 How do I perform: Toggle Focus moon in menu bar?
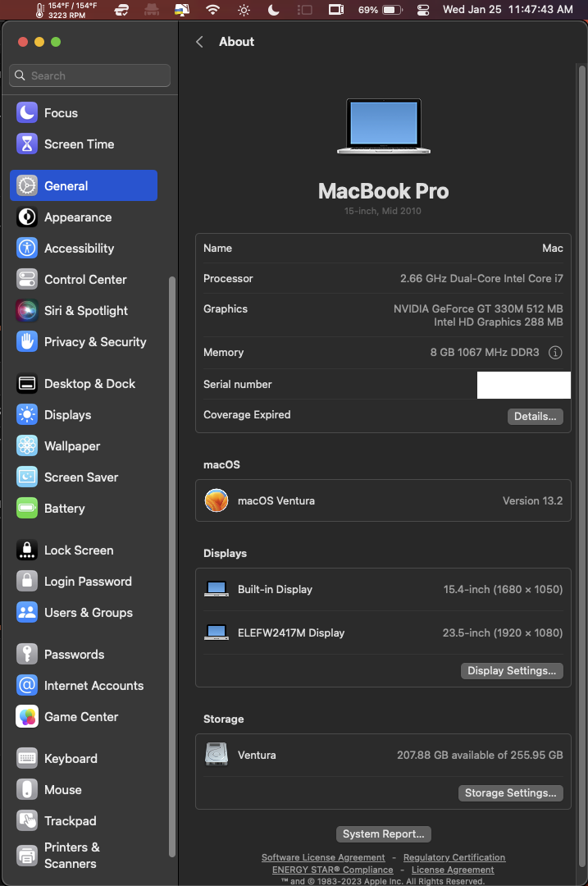point(273,10)
